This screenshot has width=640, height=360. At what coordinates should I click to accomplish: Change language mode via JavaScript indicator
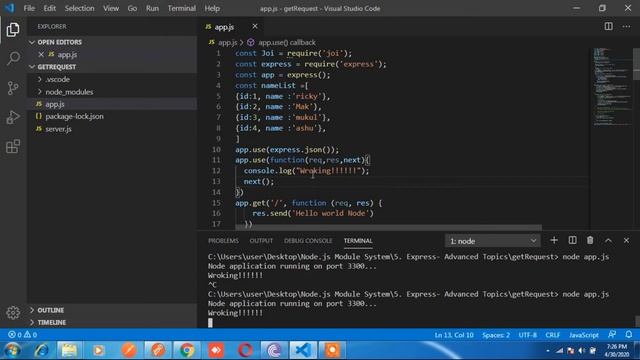[584, 335]
